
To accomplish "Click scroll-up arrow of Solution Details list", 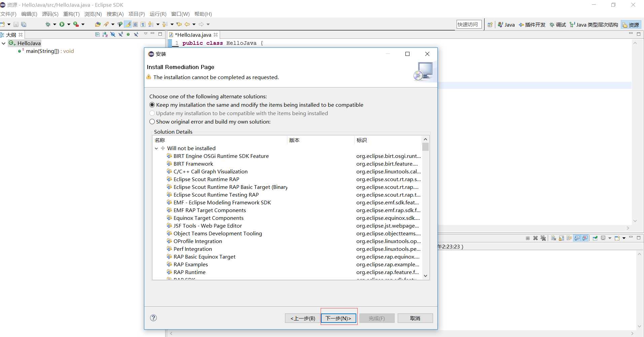I will (x=425, y=139).
